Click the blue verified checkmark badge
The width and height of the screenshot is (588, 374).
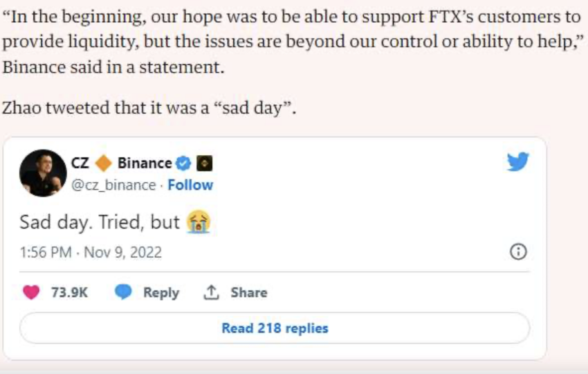click(x=183, y=163)
